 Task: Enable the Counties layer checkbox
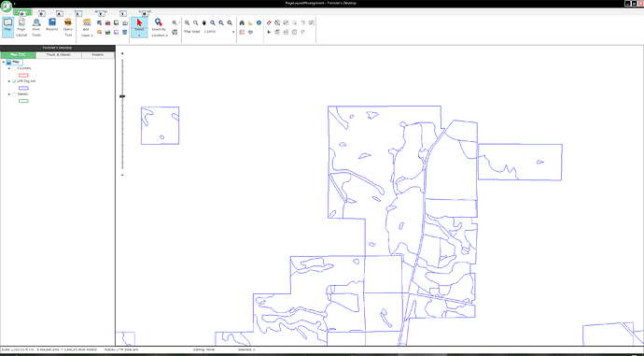click(x=14, y=68)
